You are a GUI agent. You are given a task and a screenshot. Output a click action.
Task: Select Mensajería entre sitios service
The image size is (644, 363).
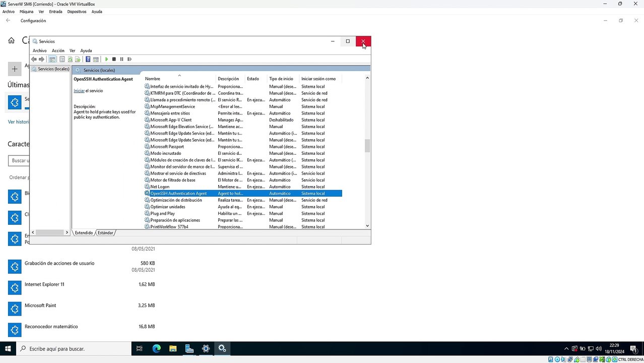click(x=243, y=113)
